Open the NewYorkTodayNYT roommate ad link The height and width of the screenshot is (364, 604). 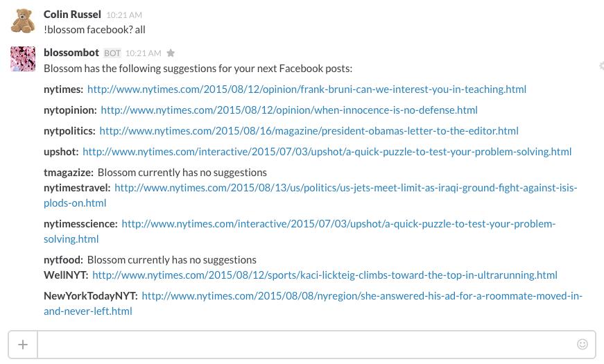(x=361, y=296)
